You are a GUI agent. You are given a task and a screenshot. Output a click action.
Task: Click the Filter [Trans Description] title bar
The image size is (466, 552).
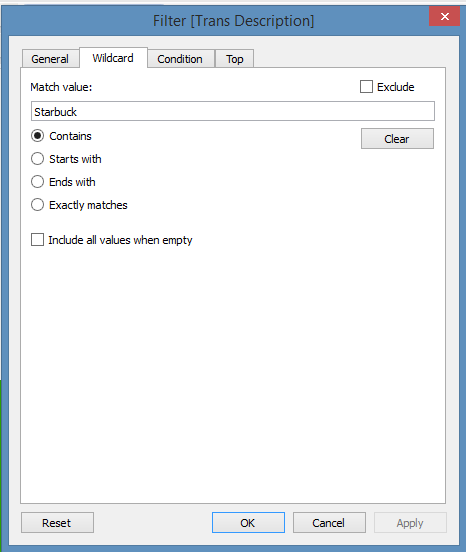[x=233, y=21]
